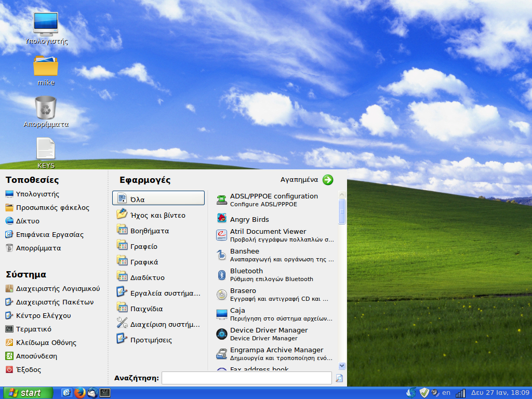532x399 pixels.
Task: Open Bluetooth settings entry
Action: (x=275, y=274)
